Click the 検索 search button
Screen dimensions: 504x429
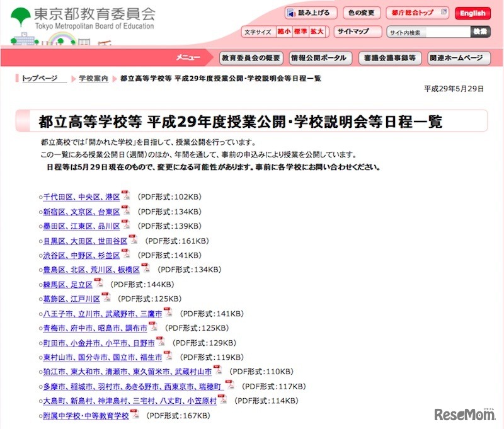[480, 32]
